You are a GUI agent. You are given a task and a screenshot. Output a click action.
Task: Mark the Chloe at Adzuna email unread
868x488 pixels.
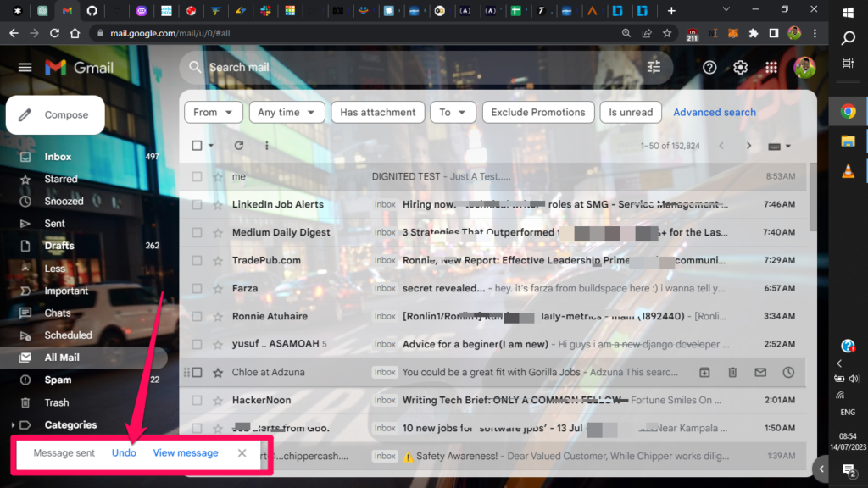(760, 373)
